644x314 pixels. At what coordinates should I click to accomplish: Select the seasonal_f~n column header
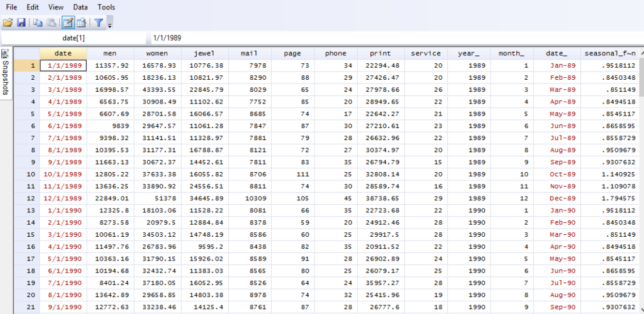click(x=609, y=53)
